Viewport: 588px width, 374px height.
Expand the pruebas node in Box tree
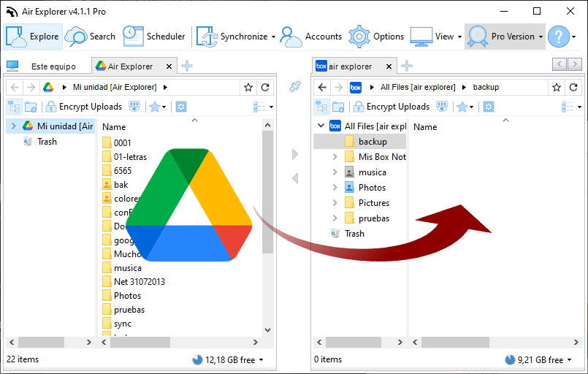pyautogui.click(x=335, y=218)
